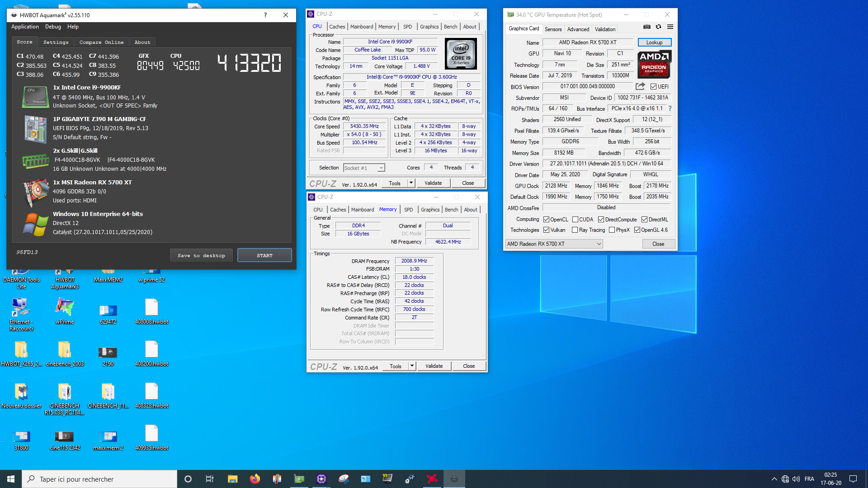Open GPU-Z hamburger menu icon

coord(670,27)
